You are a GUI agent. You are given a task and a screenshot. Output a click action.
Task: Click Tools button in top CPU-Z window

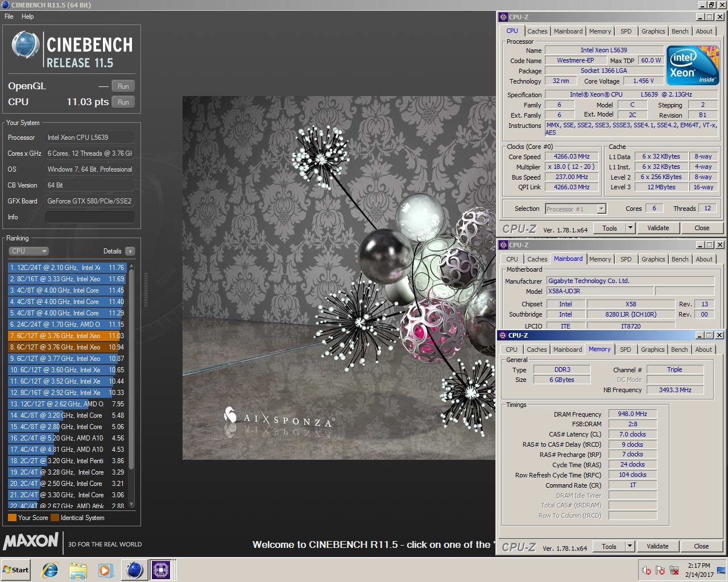(x=610, y=228)
